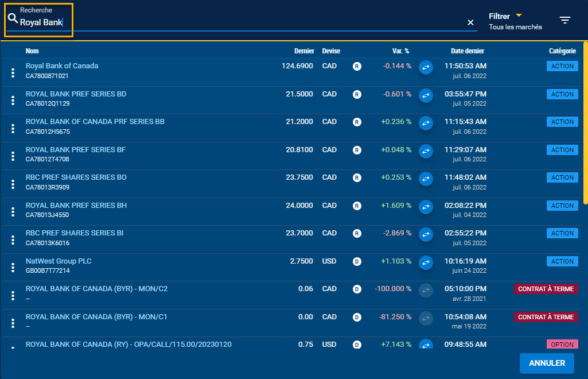
Task: Open three-dot menu for NatWest Group PLC
Action: pos(13,268)
